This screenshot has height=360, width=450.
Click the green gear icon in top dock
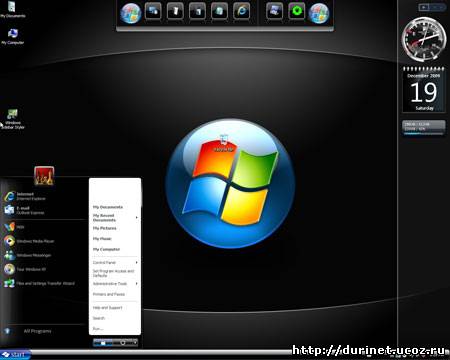(297, 11)
